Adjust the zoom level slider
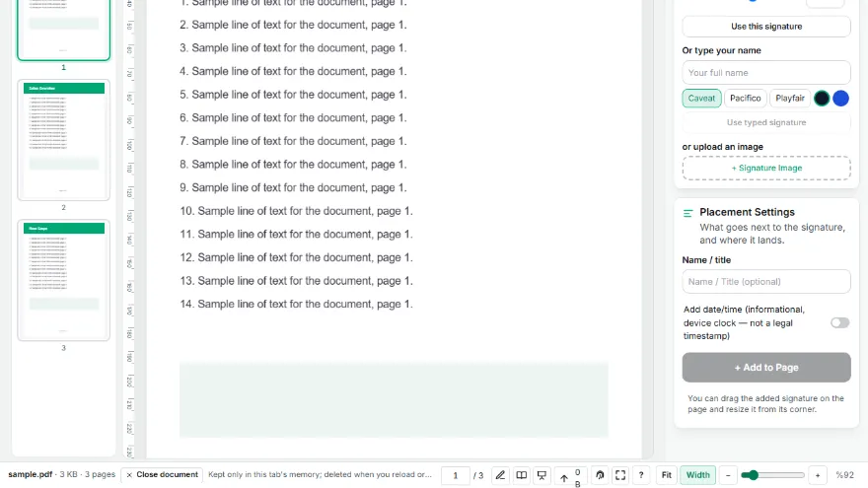This screenshot has width=868, height=488. [772, 475]
